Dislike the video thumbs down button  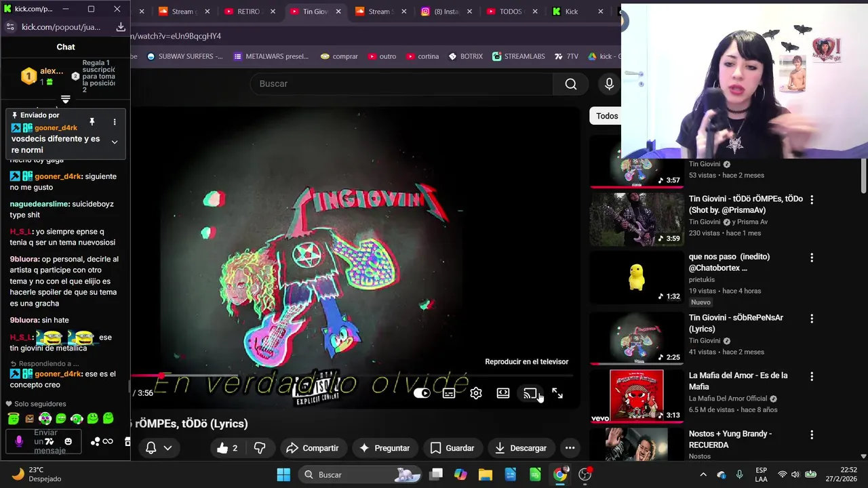(x=260, y=448)
